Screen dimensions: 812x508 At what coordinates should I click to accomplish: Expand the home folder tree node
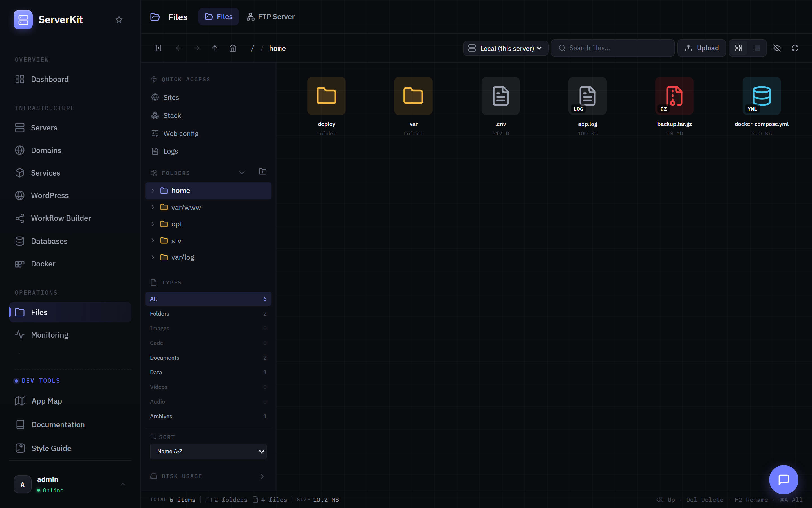pos(153,190)
